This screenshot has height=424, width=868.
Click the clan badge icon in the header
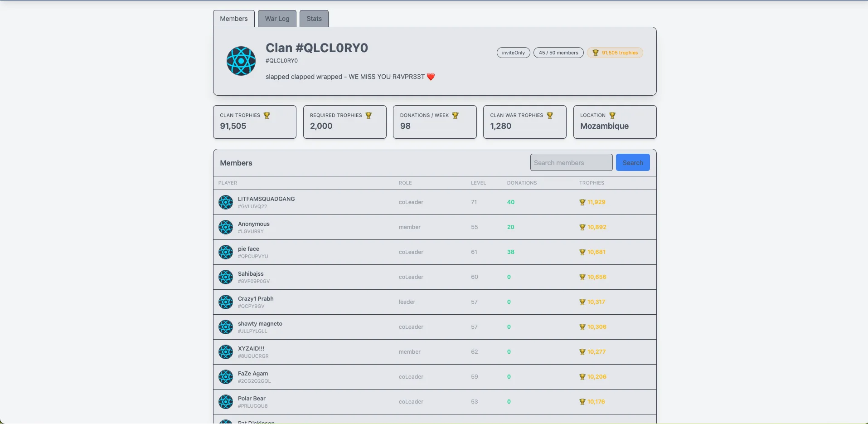[241, 61]
